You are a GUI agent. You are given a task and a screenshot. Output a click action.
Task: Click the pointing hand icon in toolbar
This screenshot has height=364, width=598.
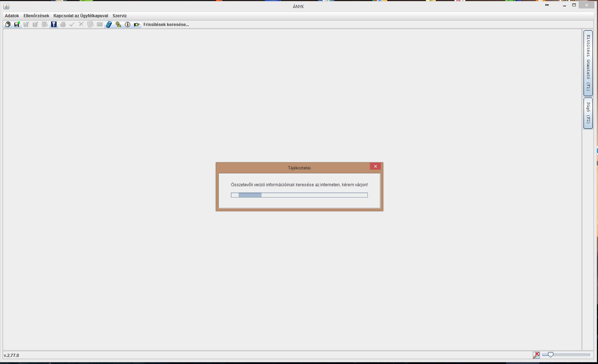[137, 24]
